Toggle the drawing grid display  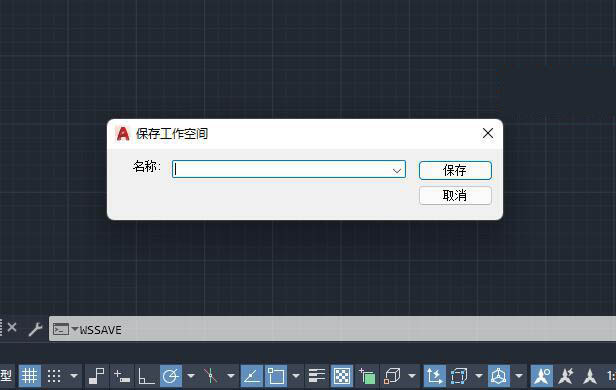29,376
